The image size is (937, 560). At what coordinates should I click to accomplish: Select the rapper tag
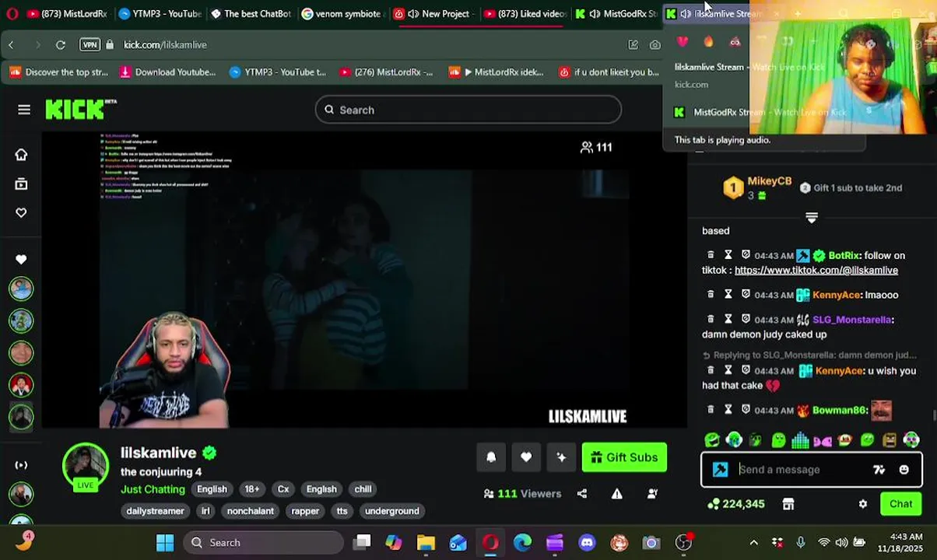pos(305,511)
